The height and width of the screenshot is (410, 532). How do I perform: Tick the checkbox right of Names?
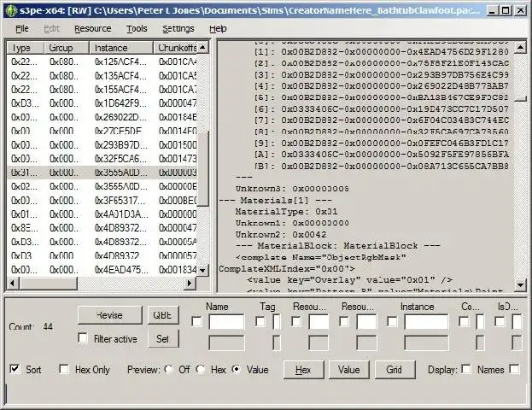[515, 369]
